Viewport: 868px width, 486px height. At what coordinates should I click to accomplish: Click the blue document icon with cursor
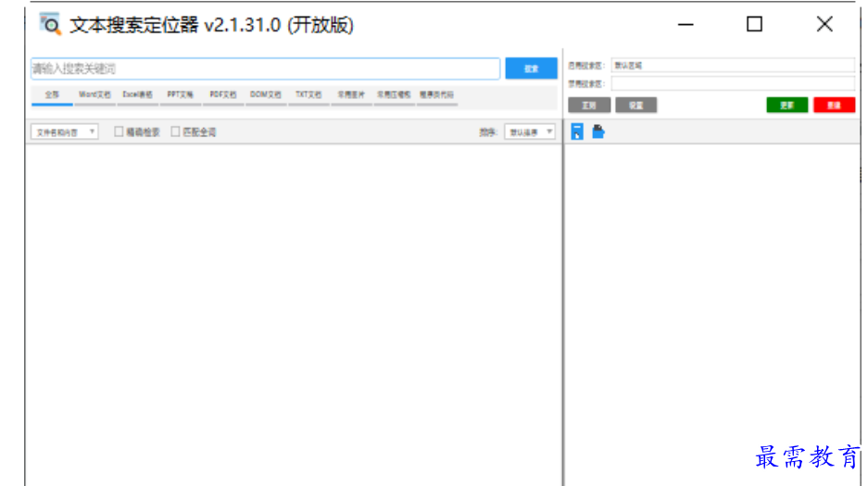click(x=577, y=131)
